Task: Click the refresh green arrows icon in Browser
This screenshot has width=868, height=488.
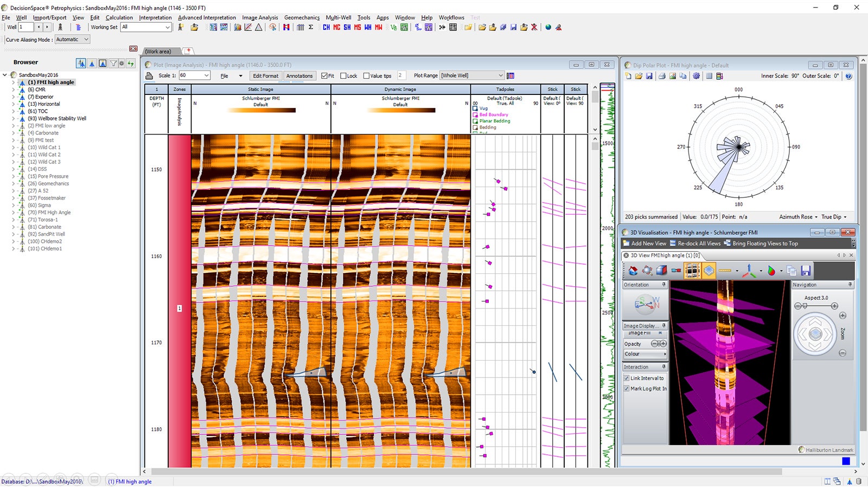Action: [x=131, y=63]
